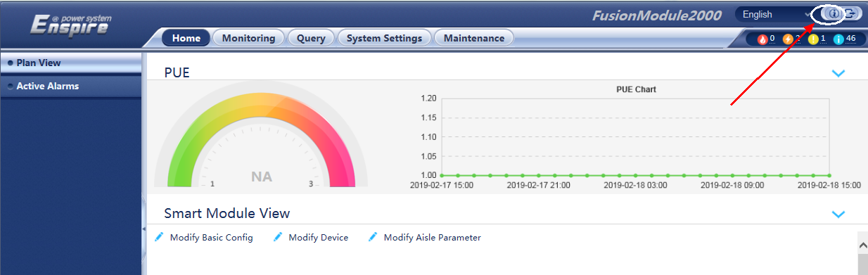Open the Maintenance tab
Image resolution: width=868 pixels, height=275 pixels.
[473, 38]
